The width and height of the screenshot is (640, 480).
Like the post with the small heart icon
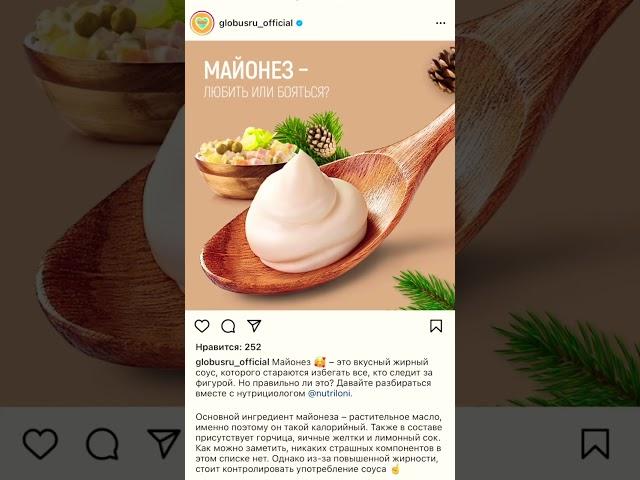point(202,326)
